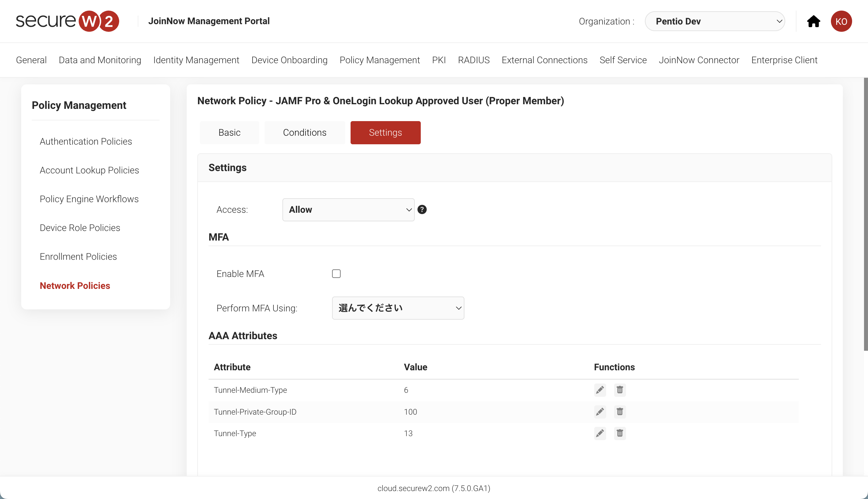Click the home icon in header
The height and width of the screenshot is (499, 868).
813,21
